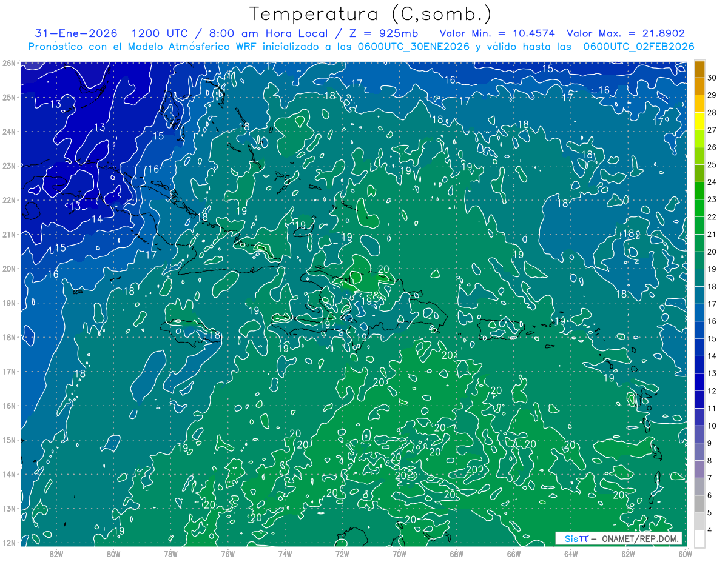This screenshot has height=562, width=728.
Task: Click the valid-until time '0600UTC_02FEB2026'
Action: click(639, 47)
